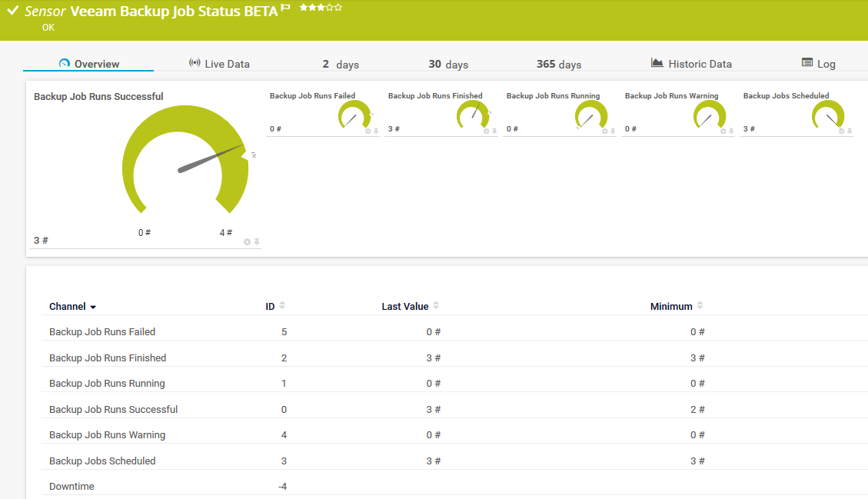
Task: Open gear settings for Backup Jobs Scheduled
Action: (x=841, y=131)
